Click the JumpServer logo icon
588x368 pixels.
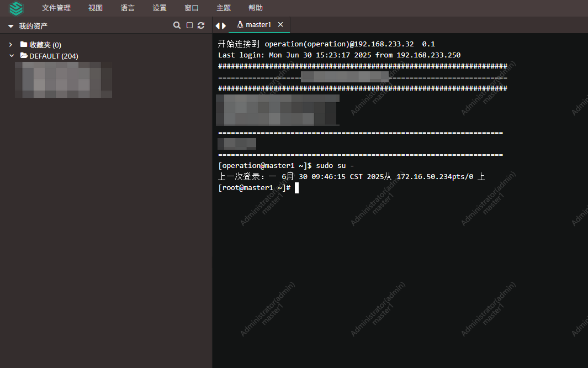17,8
